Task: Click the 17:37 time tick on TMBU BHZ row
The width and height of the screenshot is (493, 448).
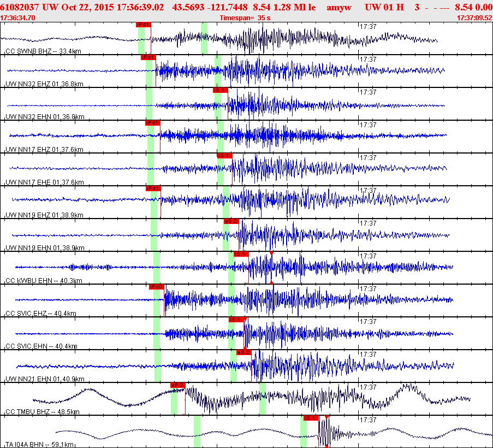Action: 368,387
